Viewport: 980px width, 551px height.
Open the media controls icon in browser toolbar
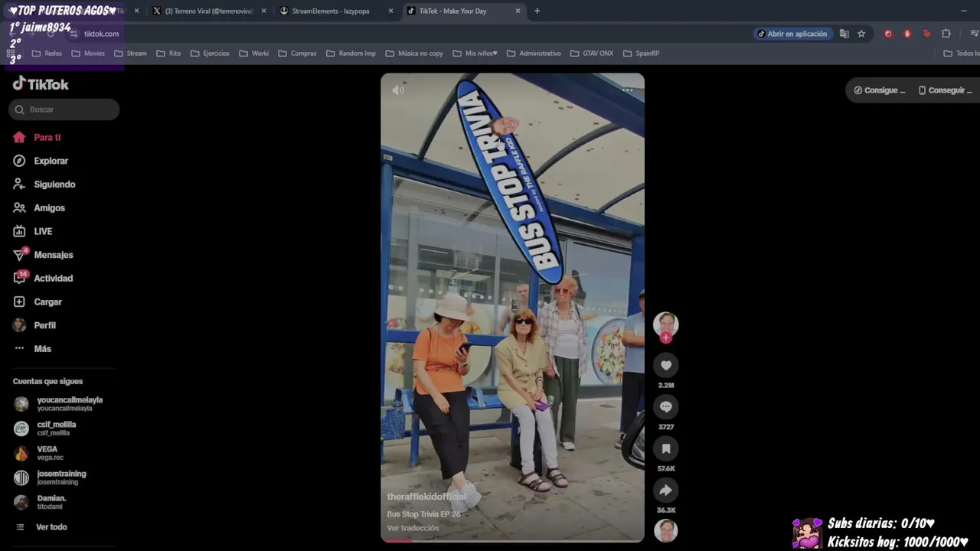974,34
